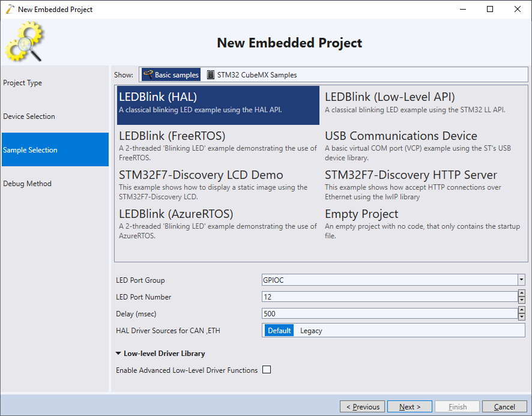Image resolution: width=532 pixels, height=416 pixels.
Task: Click the "HAL Driver Sources for CAN ,ETH" label
Action: click(168, 331)
